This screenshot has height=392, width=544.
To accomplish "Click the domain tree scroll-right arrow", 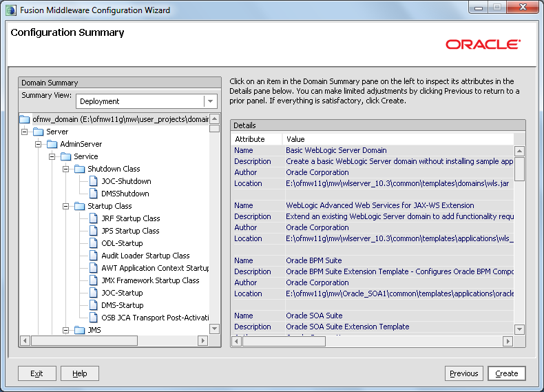I will point(202,340).
